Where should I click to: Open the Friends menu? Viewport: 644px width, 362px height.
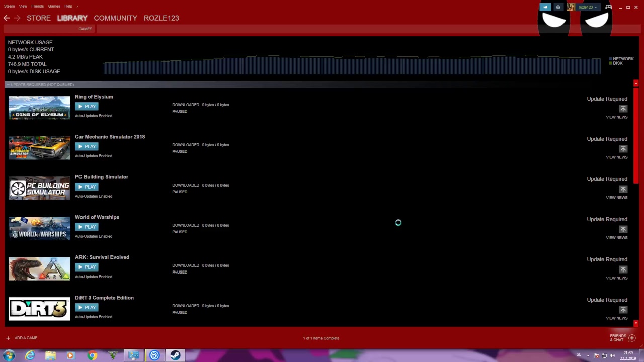pos(37,6)
